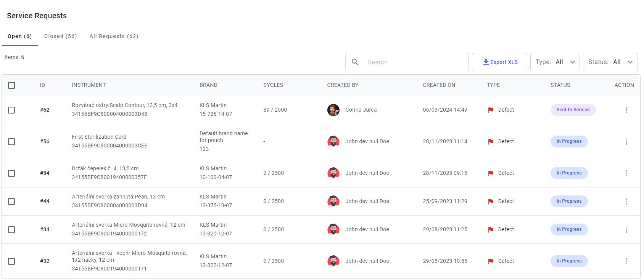Click 'Arteriální svorka zahnutá Péan, 13 cm'
Image resolution: width=644 pixels, height=280 pixels.
(118, 197)
